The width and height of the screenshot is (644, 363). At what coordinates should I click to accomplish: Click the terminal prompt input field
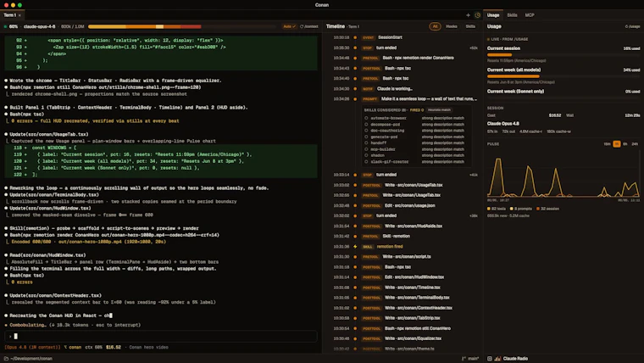tap(161, 336)
